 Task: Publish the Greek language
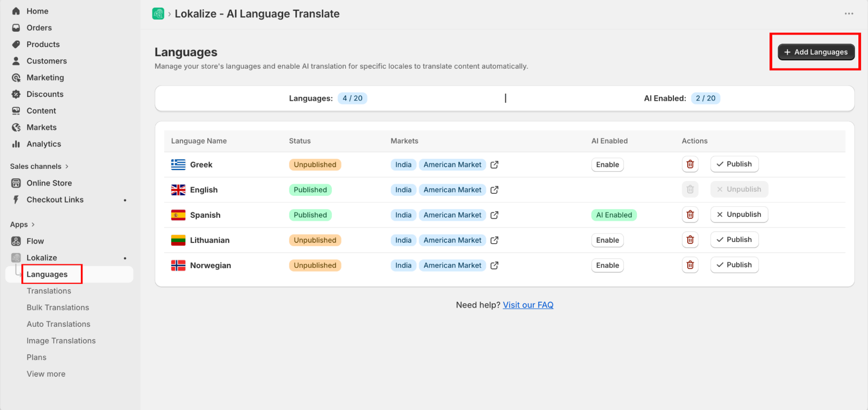pos(734,164)
